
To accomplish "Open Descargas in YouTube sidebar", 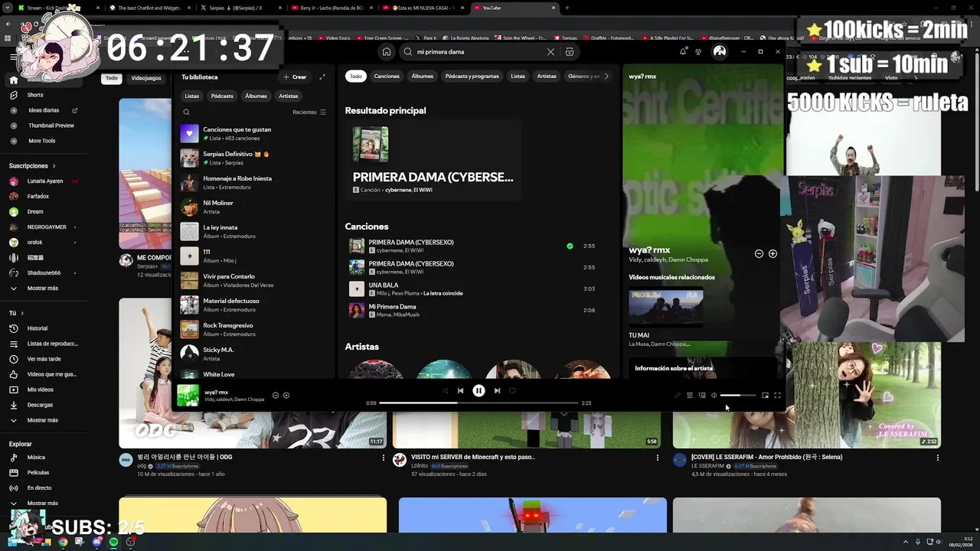I will coord(40,405).
